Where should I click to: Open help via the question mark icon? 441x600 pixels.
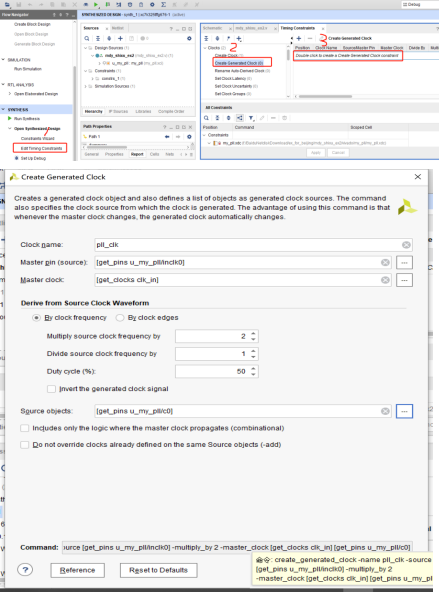25,570
